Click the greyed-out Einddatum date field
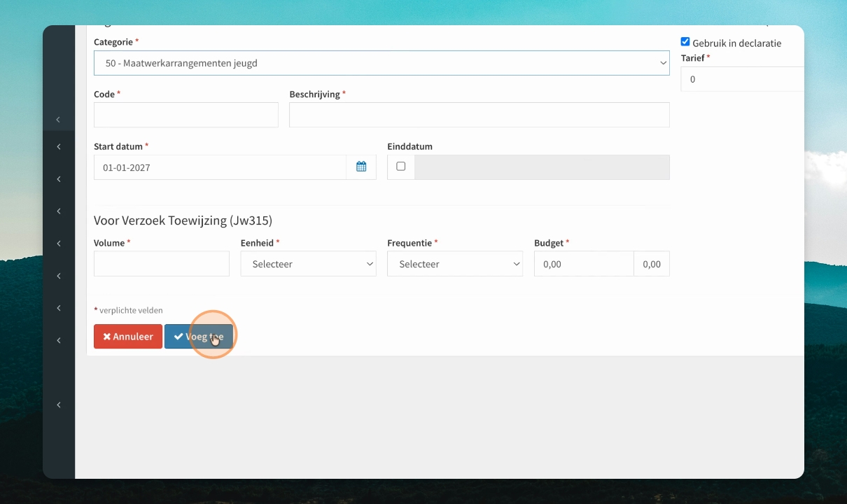 (x=542, y=167)
